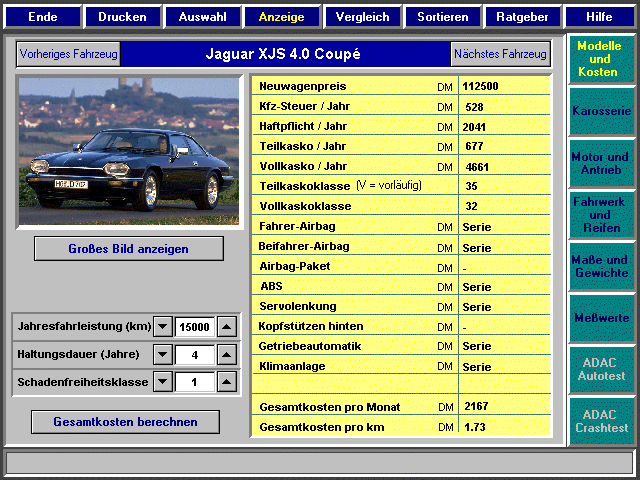Decrease Haltungsdauer years with down arrow
The image size is (640, 480).
point(163,354)
